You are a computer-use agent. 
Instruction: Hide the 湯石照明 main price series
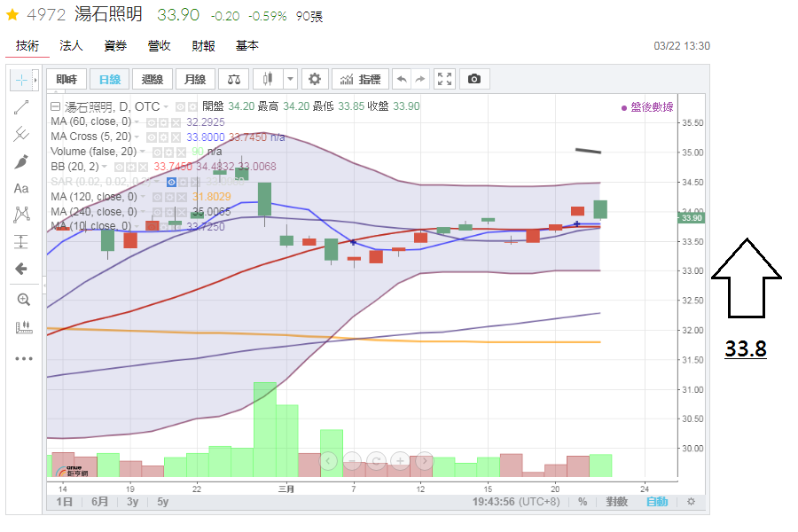tap(180, 107)
